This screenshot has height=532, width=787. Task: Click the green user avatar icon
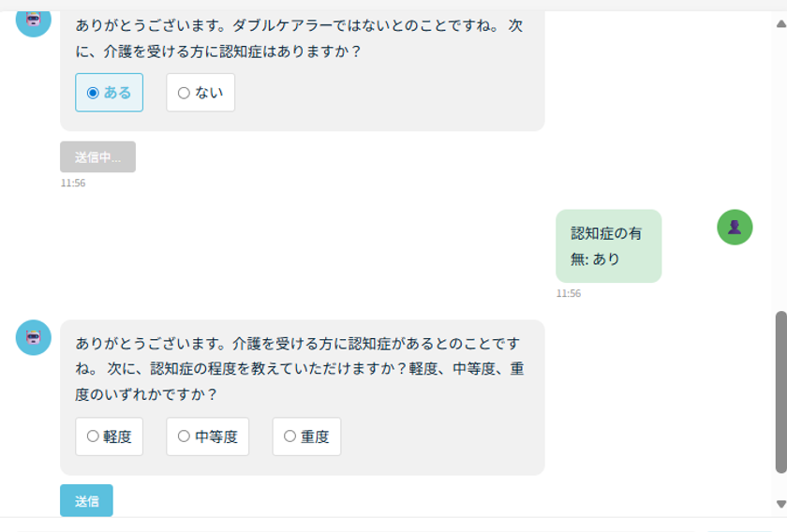click(x=735, y=227)
